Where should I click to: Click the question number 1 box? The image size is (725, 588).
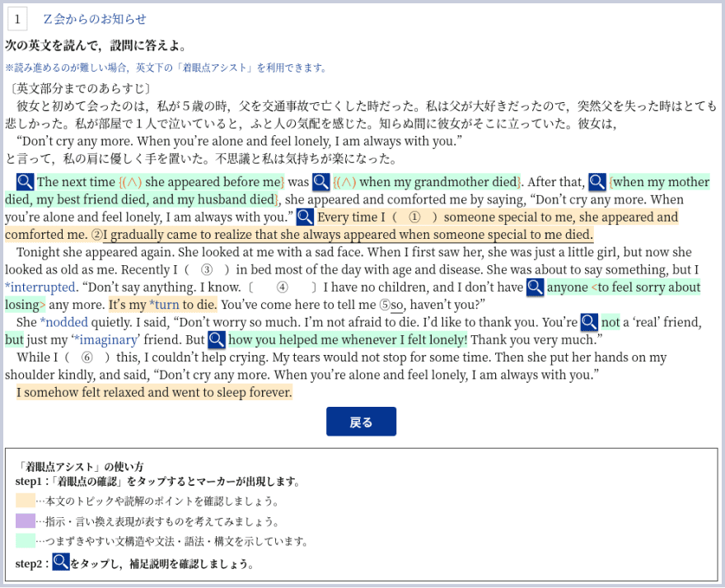click(x=17, y=19)
